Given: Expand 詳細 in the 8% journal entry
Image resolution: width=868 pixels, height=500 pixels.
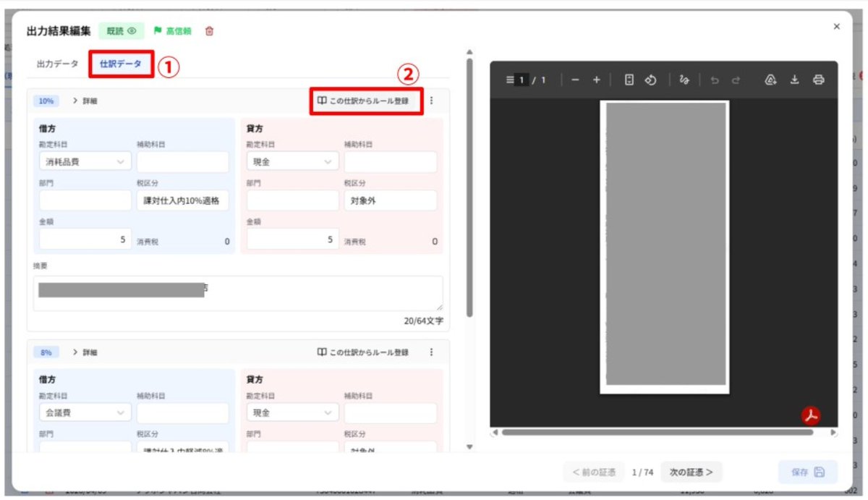Looking at the screenshot, I should pyautogui.click(x=85, y=352).
